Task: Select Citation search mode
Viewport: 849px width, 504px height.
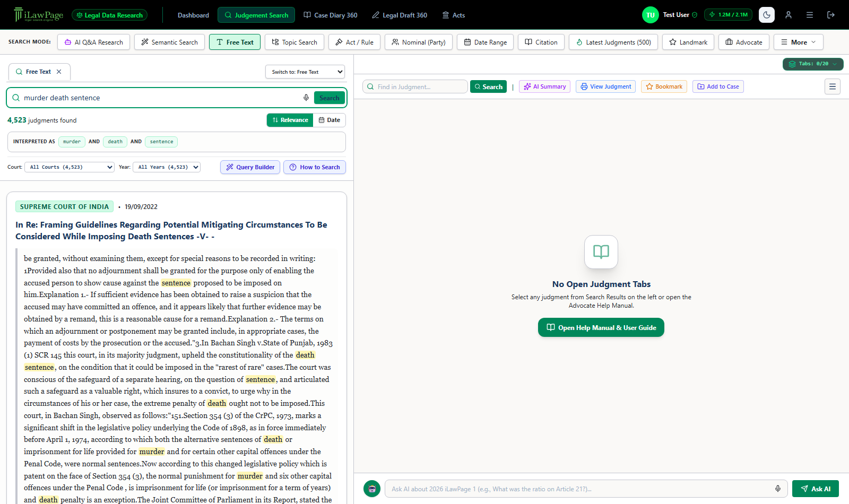Action: [x=541, y=42]
